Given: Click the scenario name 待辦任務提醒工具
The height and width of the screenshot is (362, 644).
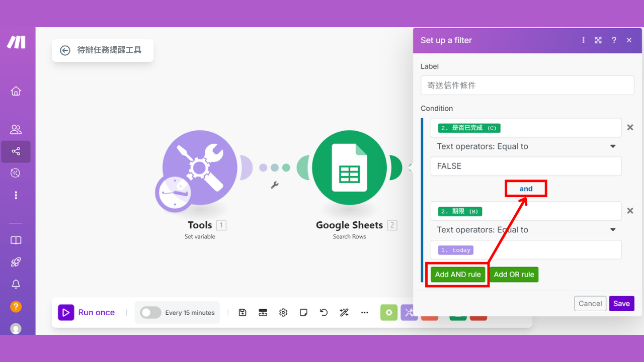Looking at the screenshot, I should click(109, 50).
